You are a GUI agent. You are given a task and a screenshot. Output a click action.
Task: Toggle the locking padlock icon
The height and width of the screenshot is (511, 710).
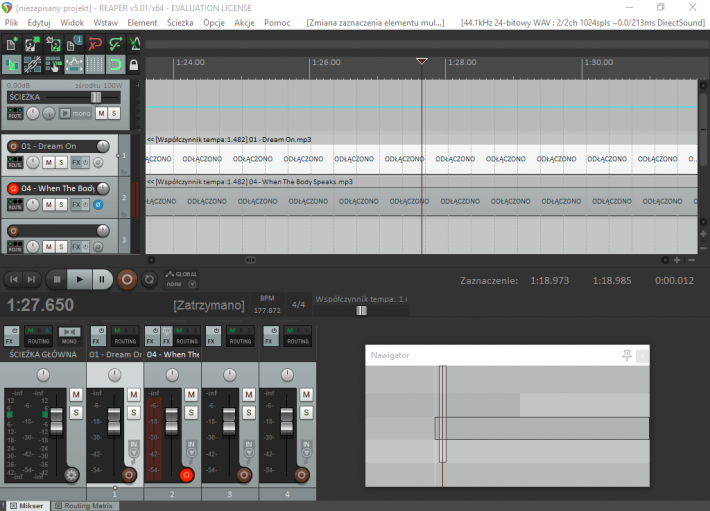point(134,65)
